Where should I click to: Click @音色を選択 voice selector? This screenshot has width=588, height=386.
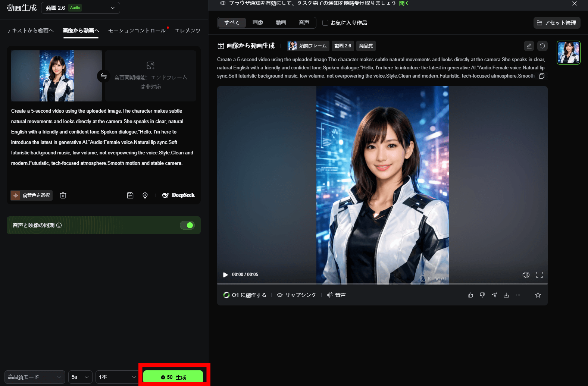tap(31, 195)
